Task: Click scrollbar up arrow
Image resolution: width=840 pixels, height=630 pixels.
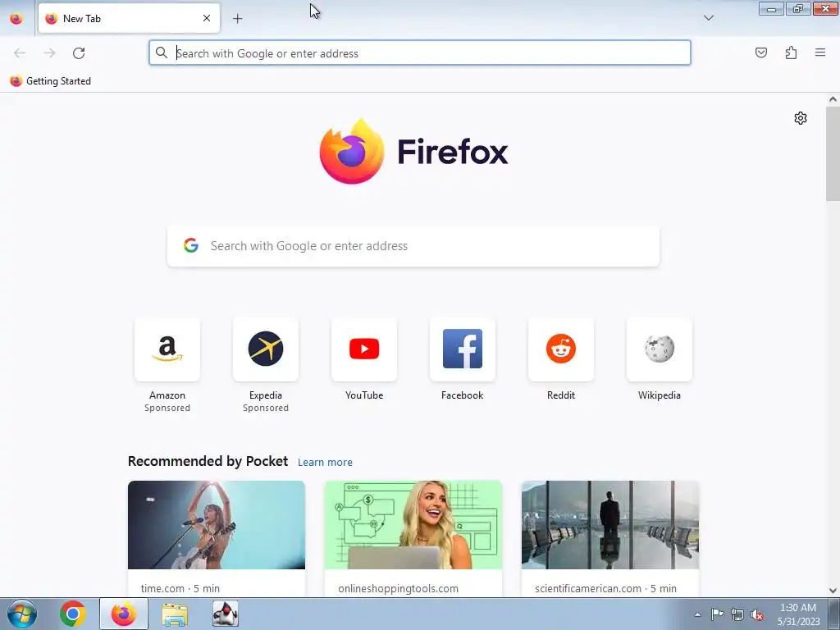Action: (833, 99)
